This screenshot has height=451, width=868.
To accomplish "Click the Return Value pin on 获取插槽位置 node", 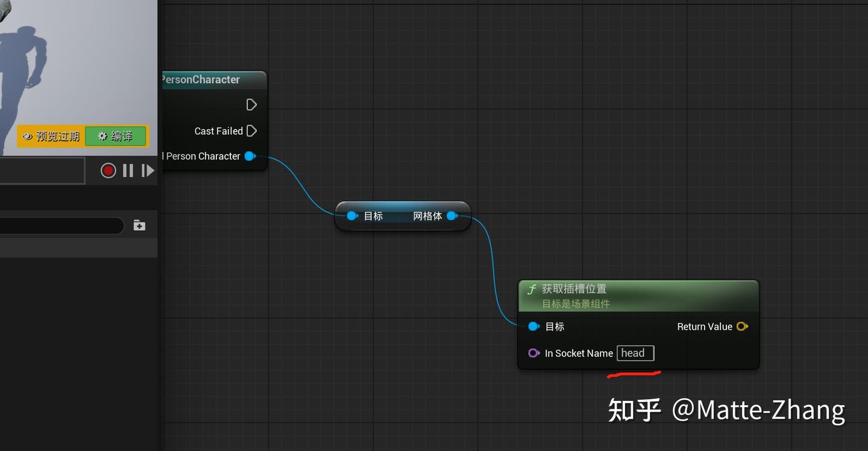I will click(741, 326).
